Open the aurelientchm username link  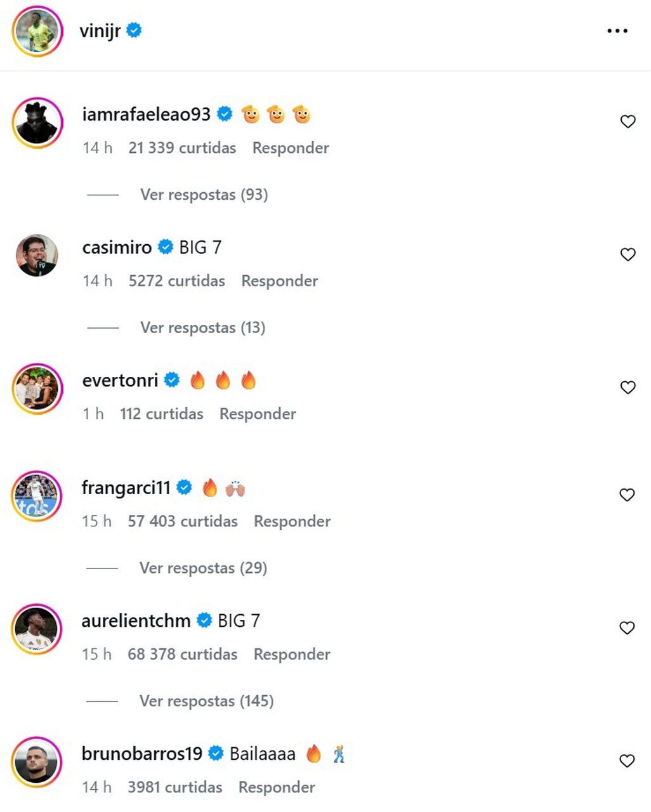[x=136, y=620]
